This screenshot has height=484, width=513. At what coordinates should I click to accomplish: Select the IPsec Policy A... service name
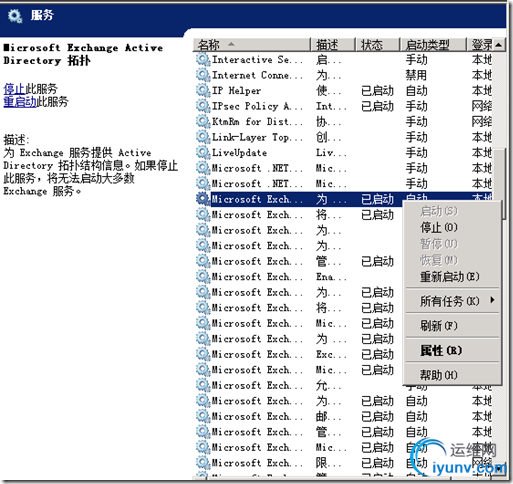[x=257, y=106]
